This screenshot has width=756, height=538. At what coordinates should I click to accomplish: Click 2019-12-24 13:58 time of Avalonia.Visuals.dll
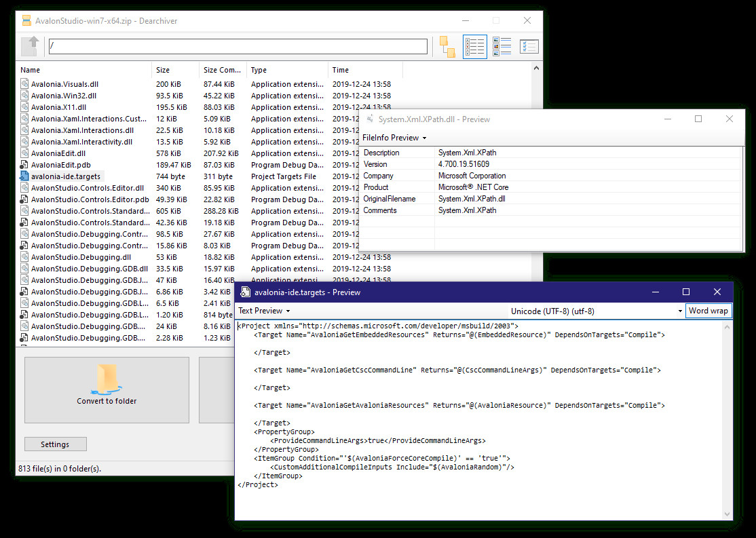click(362, 84)
